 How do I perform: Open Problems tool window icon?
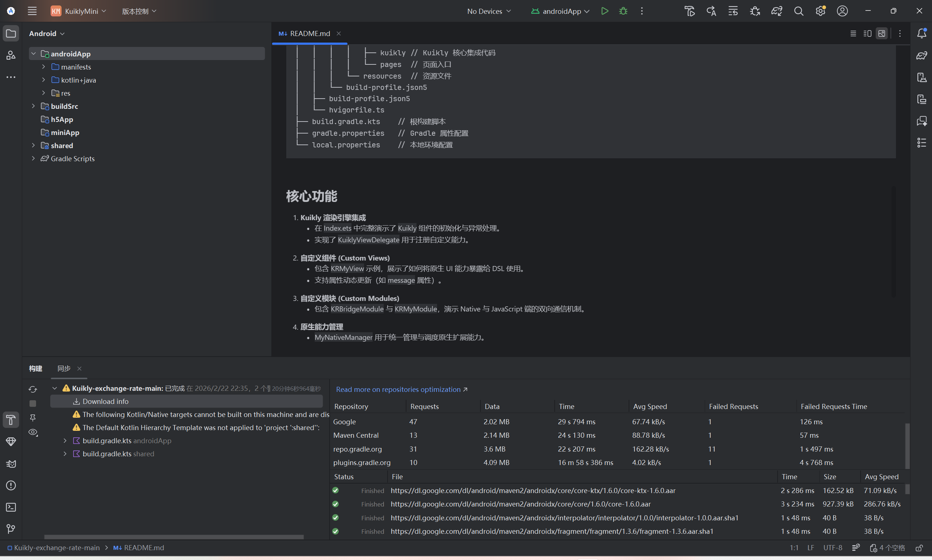pyautogui.click(x=11, y=485)
